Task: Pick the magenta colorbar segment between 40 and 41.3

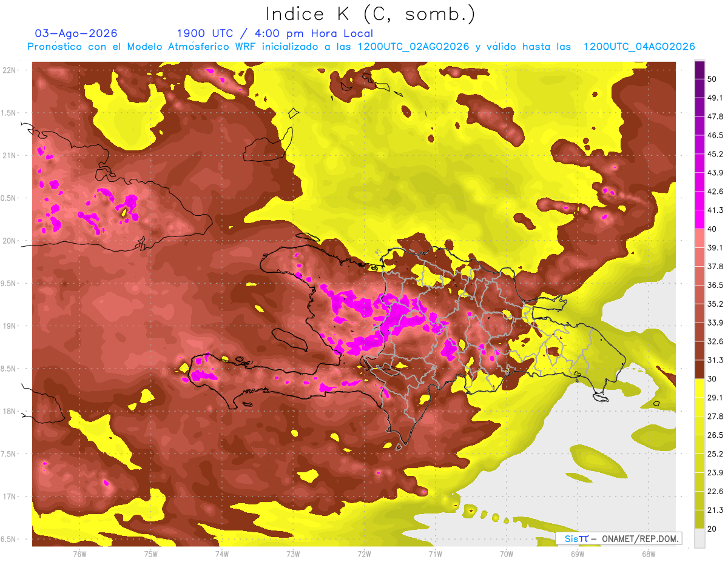Action: [x=699, y=219]
